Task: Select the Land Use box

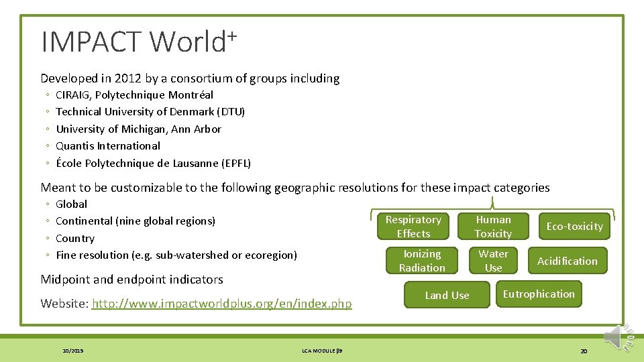Action: [x=447, y=295]
